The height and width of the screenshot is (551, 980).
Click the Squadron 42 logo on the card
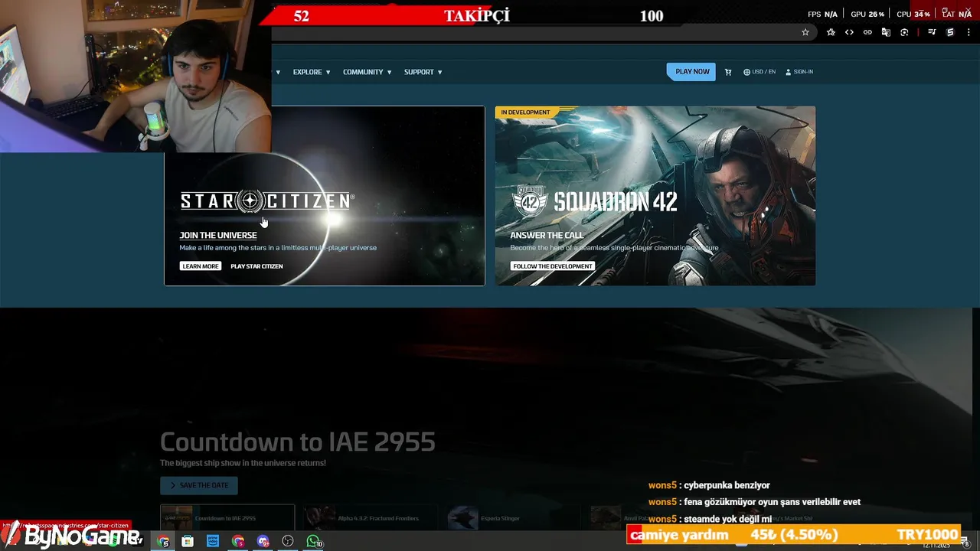point(594,201)
